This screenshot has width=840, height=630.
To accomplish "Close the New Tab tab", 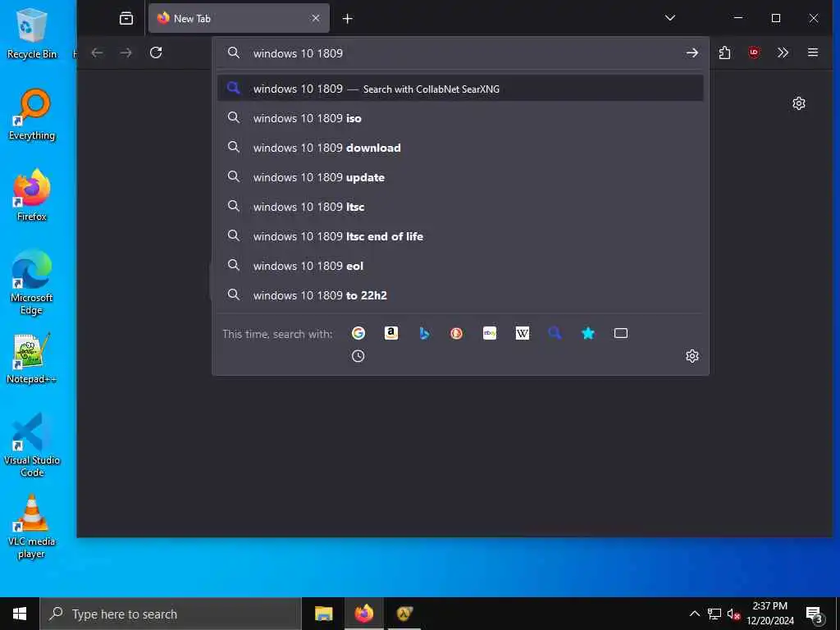I will pyautogui.click(x=316, y=18).
